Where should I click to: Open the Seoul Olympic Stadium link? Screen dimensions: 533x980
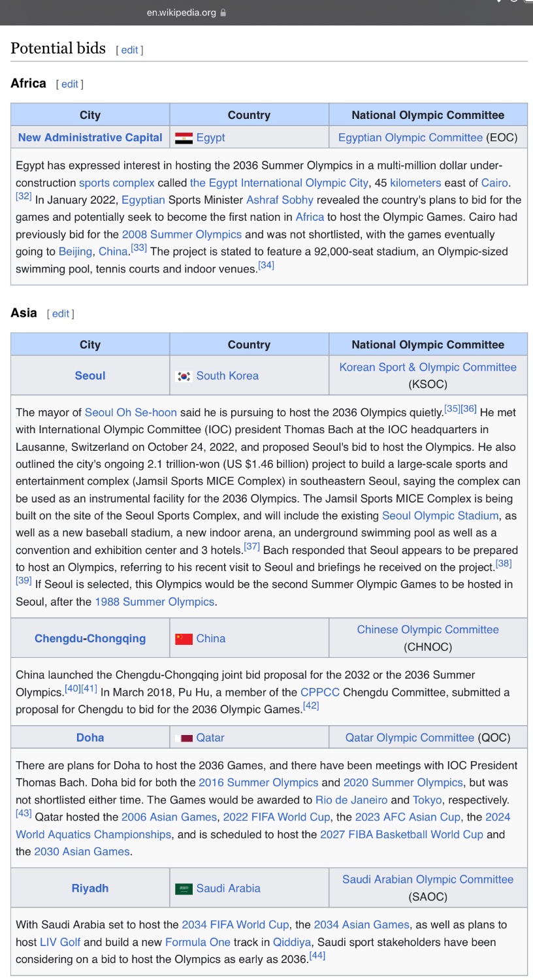(x=440, y=515)
